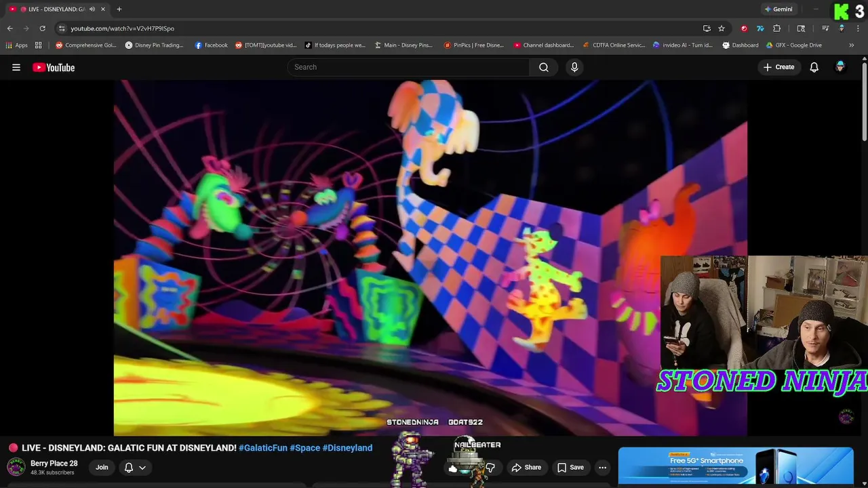This screenshot has height=488, width=868.
Task: Click the #GalaticFun hashtag
Action: point(263,448)
